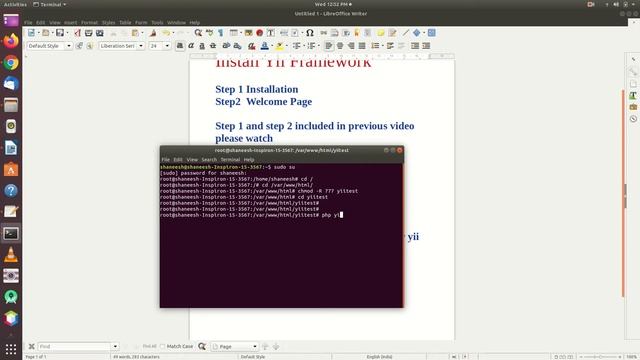Click the New document icon in Writer toolbar
The width and height of the screenshot is (640, 360).
[x=31, y=33]
